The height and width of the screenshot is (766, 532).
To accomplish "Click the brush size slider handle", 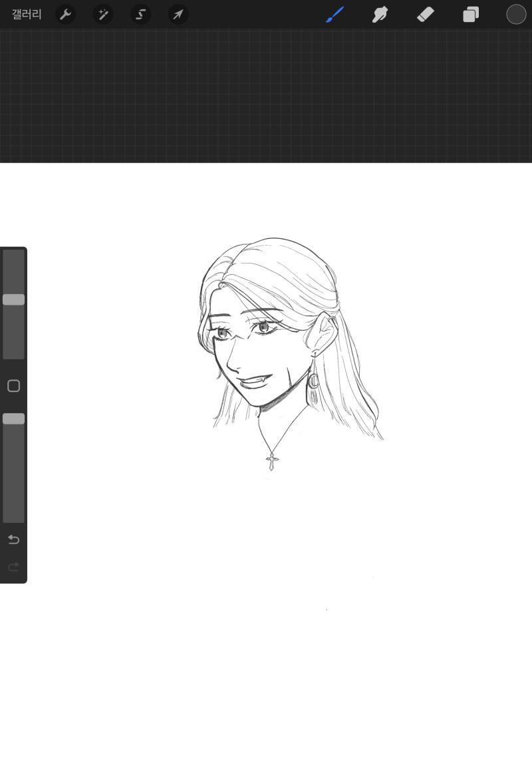I will coord(14,299).
